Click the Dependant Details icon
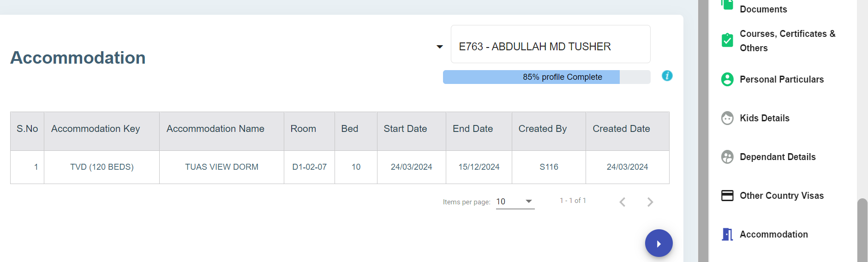The image size is (868, 262). tap(727, 157)
